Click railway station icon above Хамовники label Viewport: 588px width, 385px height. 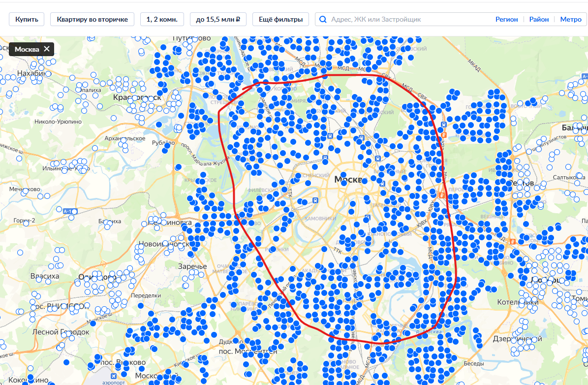pos(314,201)
